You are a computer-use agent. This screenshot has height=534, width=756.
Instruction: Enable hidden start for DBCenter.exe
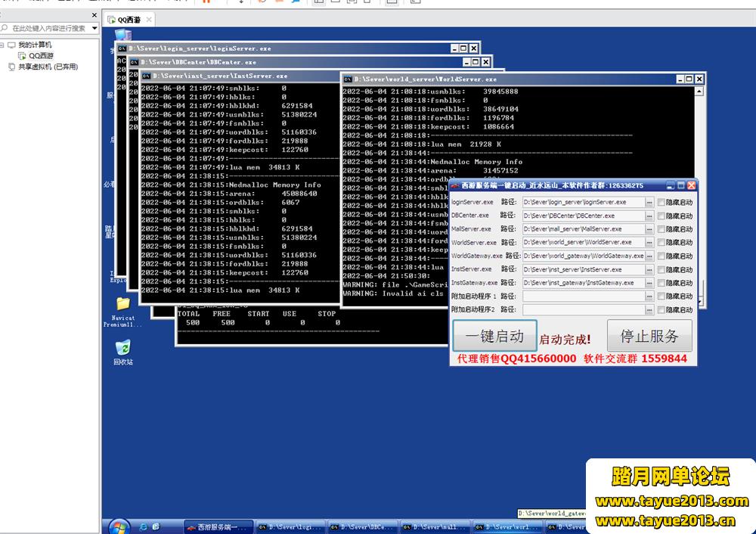coord(661,216)
